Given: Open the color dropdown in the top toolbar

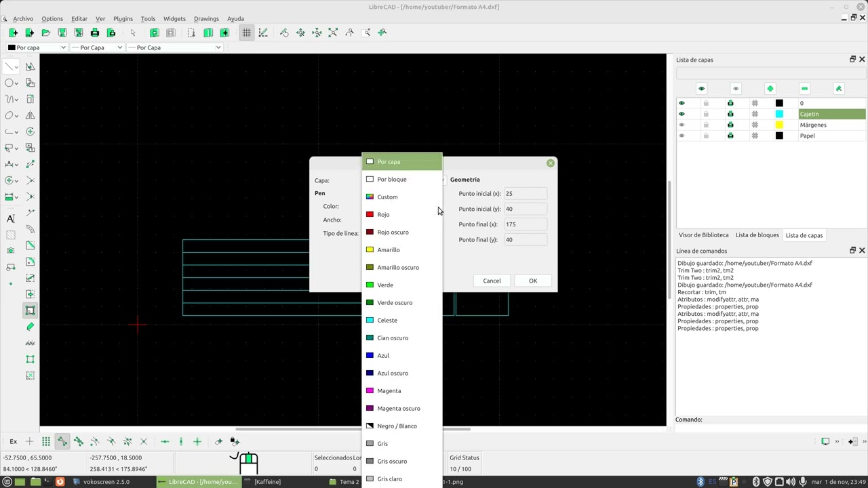Looking at the screenshot, I should 37,47.
